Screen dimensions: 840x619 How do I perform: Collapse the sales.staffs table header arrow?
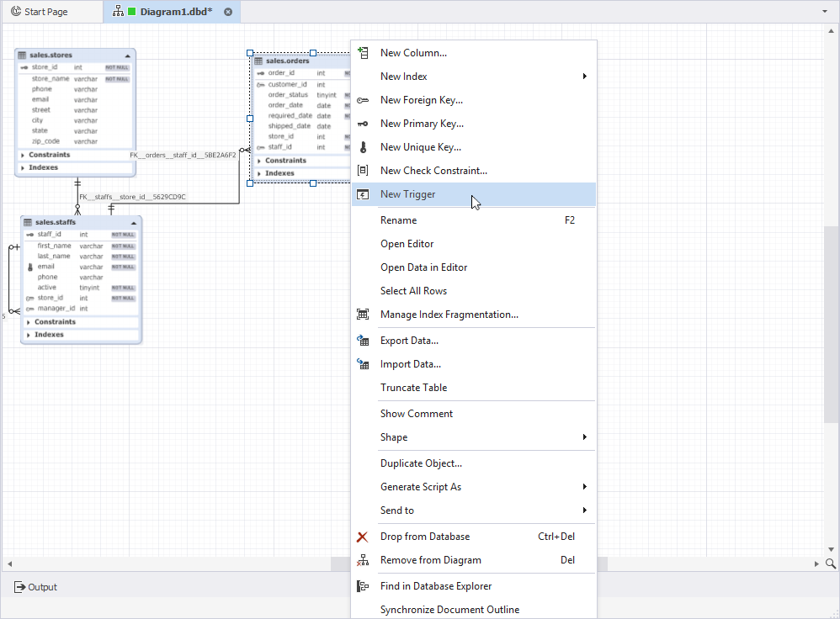pyautogui.click(x=133, y=223)
